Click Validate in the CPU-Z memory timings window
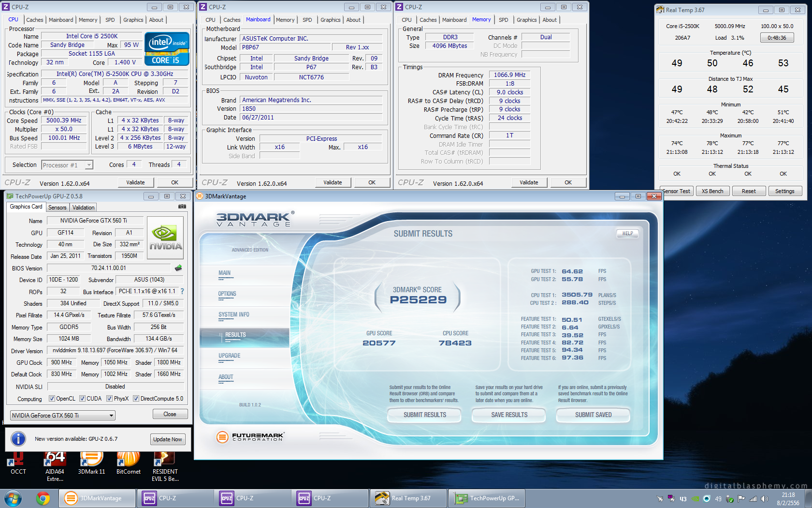This screenshot has height=508, width=812. 529,182
